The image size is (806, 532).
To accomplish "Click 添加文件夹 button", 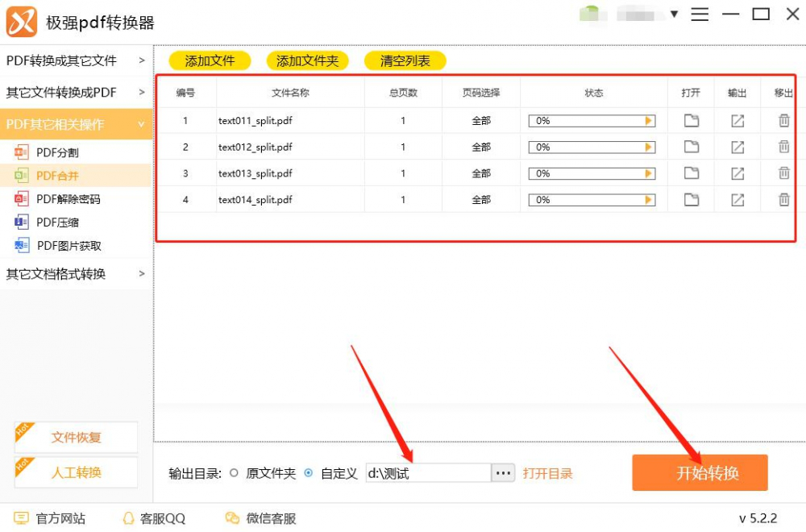I will click(x=307, y=60).
